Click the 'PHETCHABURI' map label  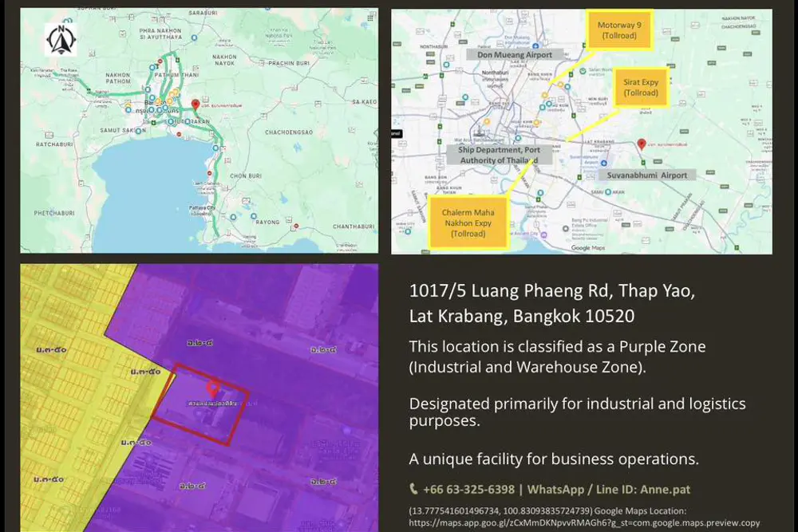(54, 213)
